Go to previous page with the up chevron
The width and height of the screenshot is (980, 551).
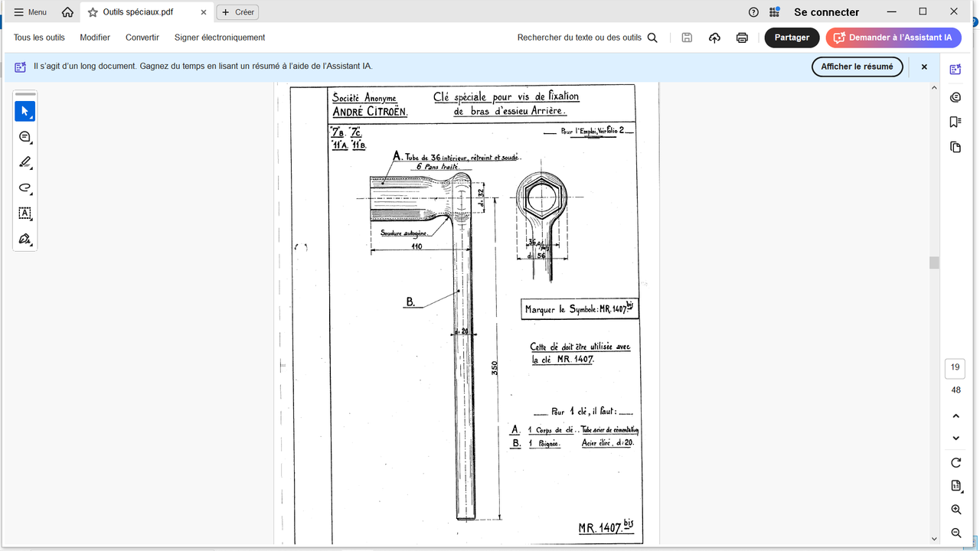955,416
